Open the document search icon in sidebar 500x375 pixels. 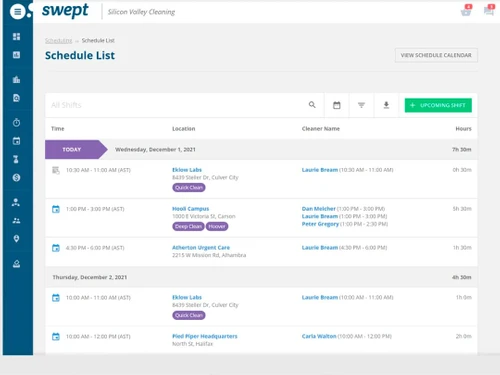(x=16, y=98)
